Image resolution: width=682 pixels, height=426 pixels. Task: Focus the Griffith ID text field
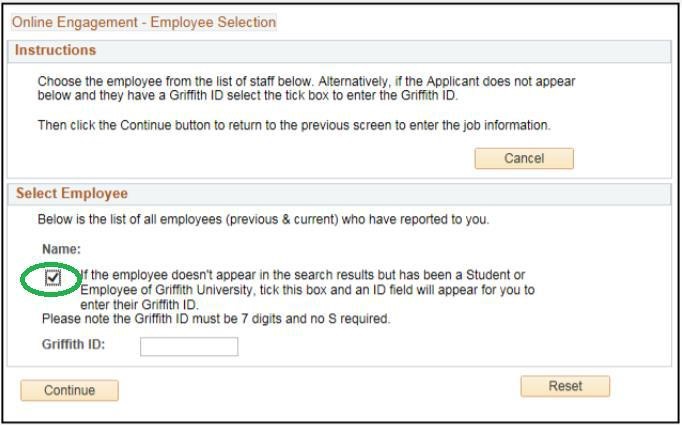[189, 347]
